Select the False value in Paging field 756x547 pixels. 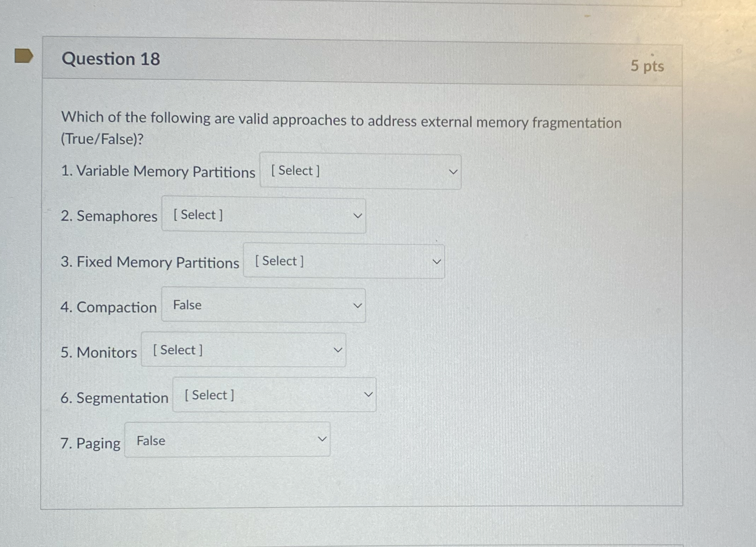(x=150, y=440)
